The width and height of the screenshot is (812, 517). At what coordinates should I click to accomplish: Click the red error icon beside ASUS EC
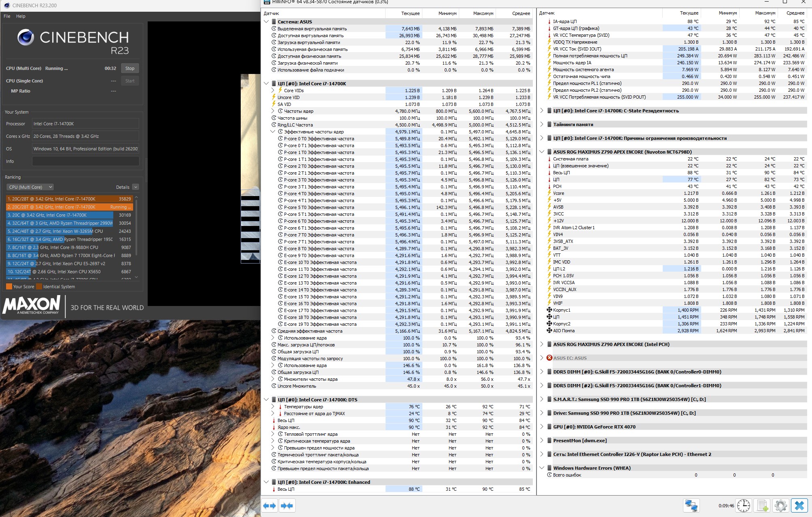549,358
